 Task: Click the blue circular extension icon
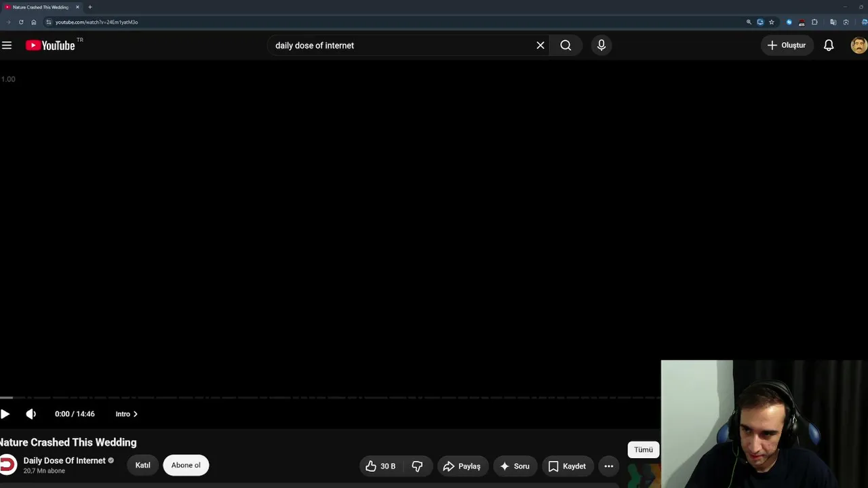pyautogui.click(x=789, y=22)
